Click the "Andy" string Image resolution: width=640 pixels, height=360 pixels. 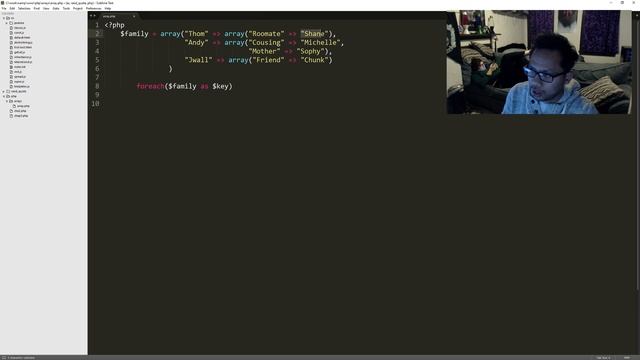(196, 42)
